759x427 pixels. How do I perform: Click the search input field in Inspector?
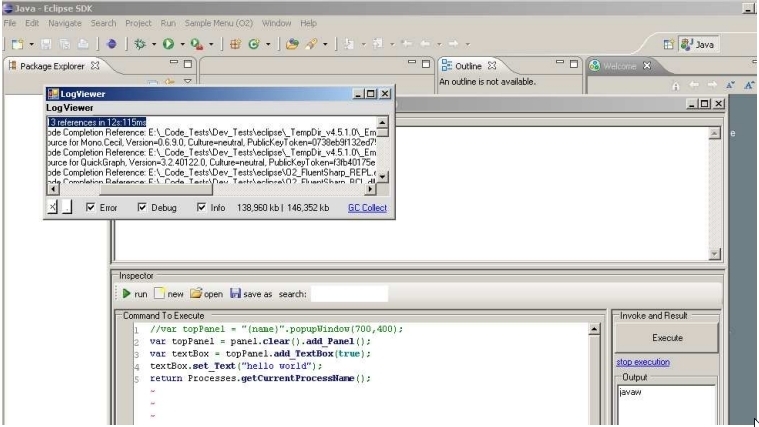coord(349,294)
